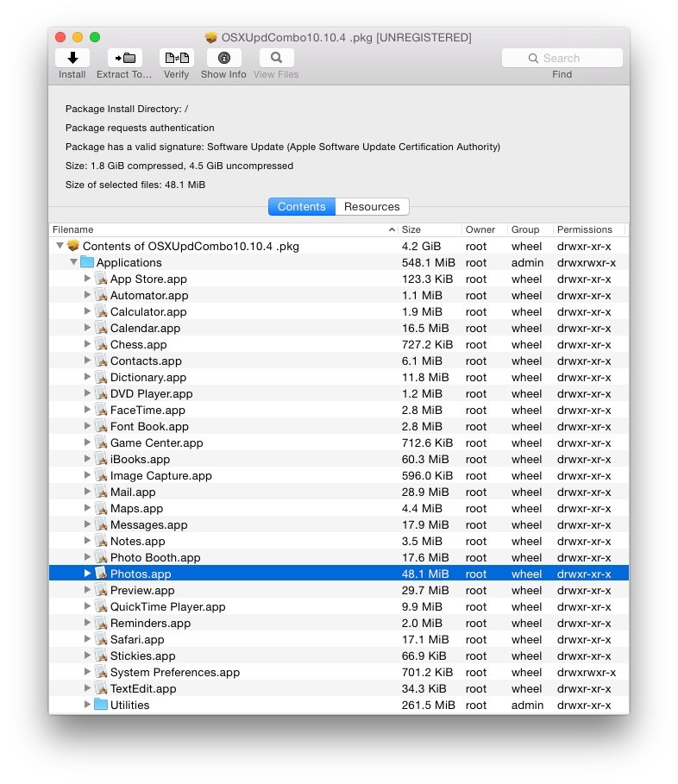Click the iBooks.app file icon

pos(101,459)
